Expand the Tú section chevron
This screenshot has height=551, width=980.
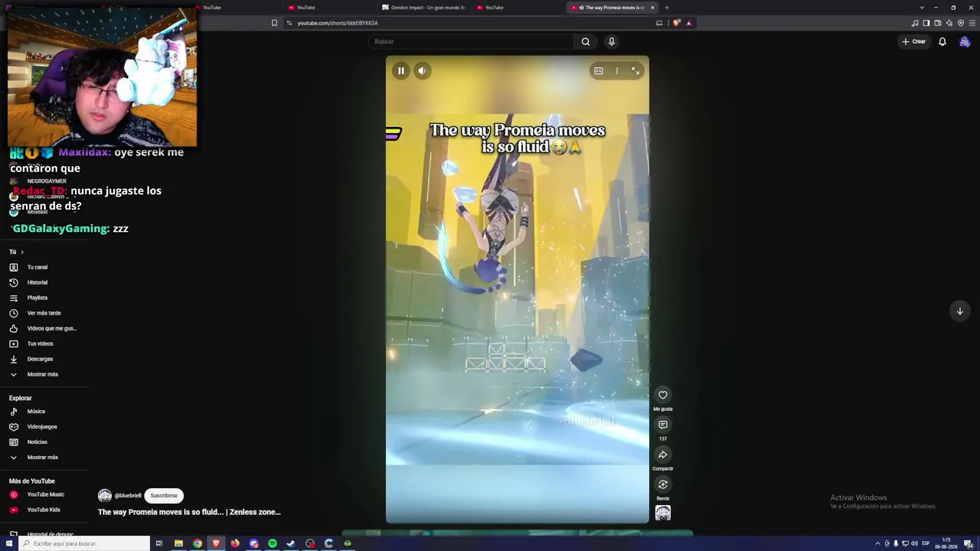click(22, 252)
